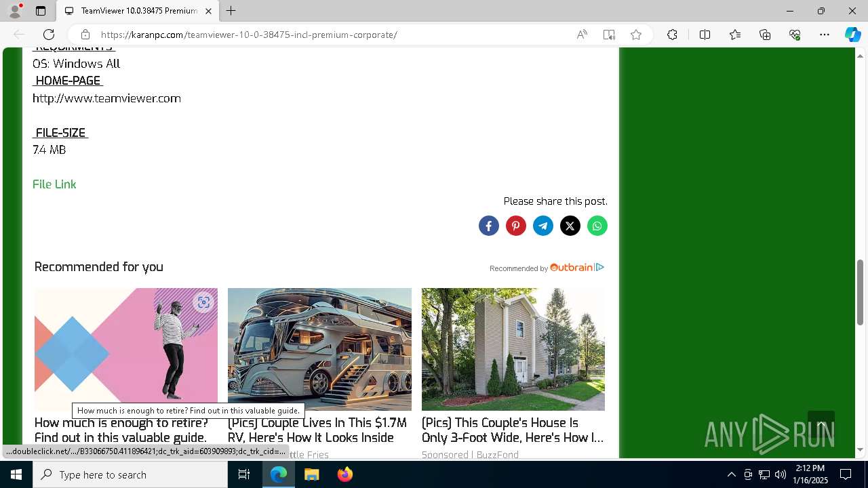The height and width of the screenshot is (488, 868).
Task: Open 'Couple Lives In This $1.7M RV' headline
Action: point(317,430)
